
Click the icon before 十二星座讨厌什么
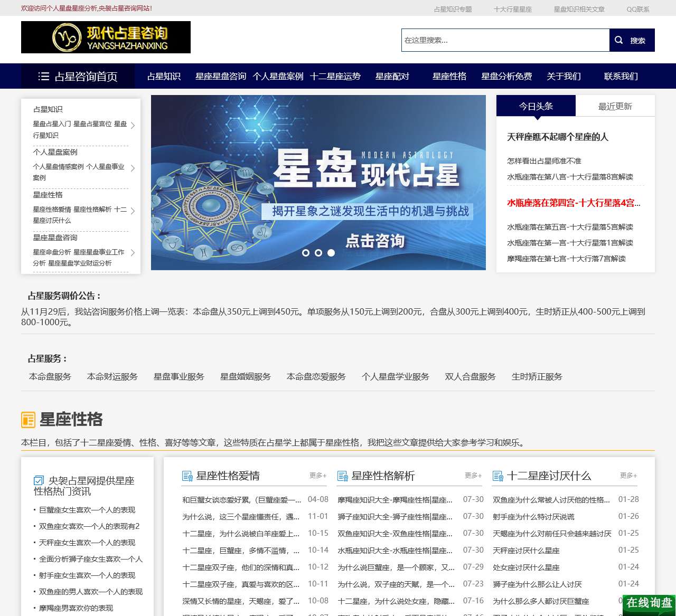click(497, 476)
